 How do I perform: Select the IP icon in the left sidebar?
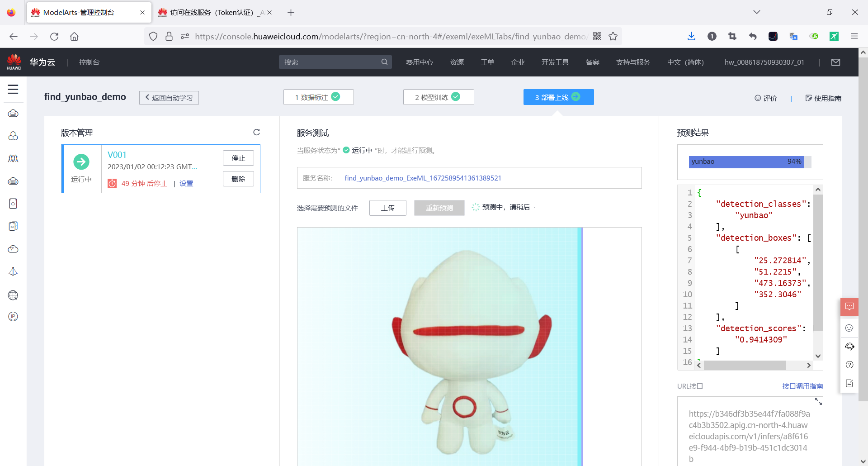13,317
